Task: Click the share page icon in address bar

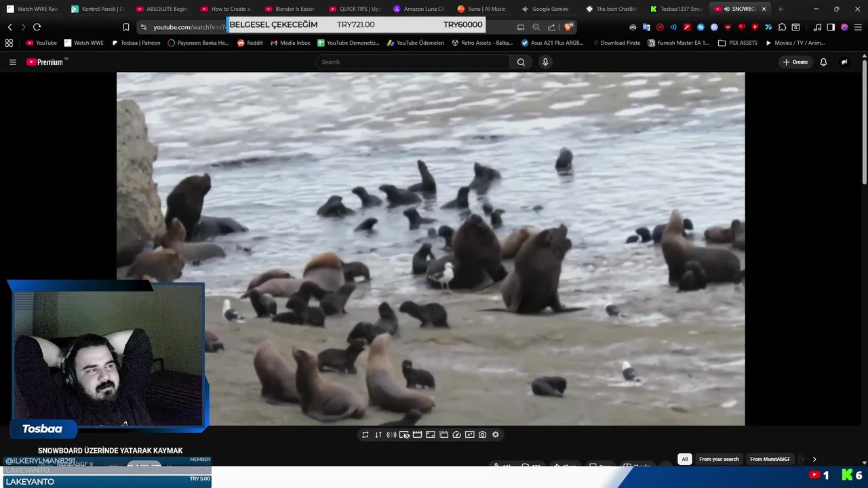Action: [x=551, y=27]
